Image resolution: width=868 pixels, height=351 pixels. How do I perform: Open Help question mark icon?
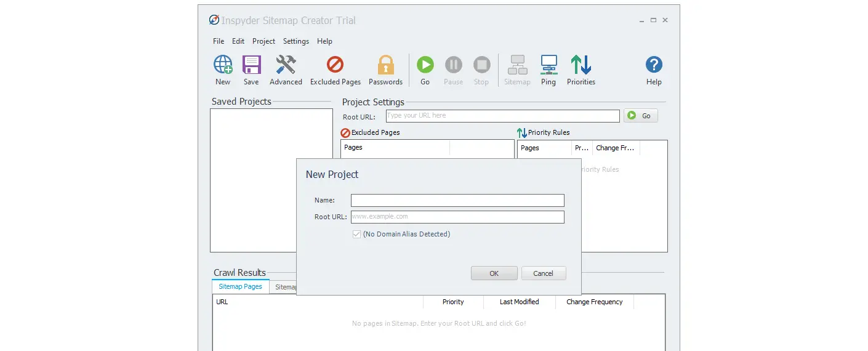tap(654, 65)
